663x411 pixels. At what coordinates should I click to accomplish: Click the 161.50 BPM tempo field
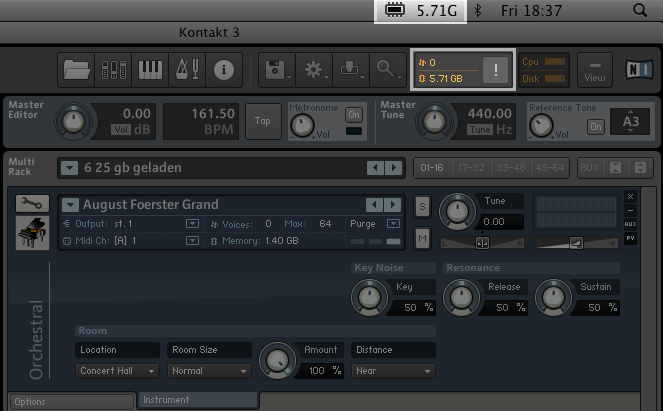tap(201, 121)
